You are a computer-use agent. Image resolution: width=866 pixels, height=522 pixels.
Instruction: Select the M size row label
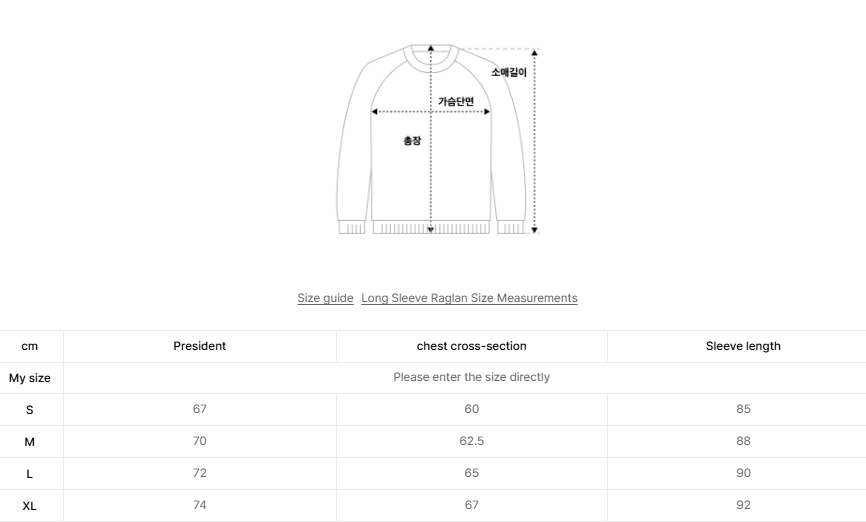point(30,441)
